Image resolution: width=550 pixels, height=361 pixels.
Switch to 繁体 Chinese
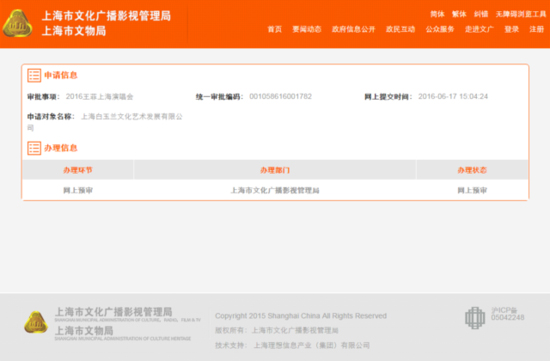point(459,14)
